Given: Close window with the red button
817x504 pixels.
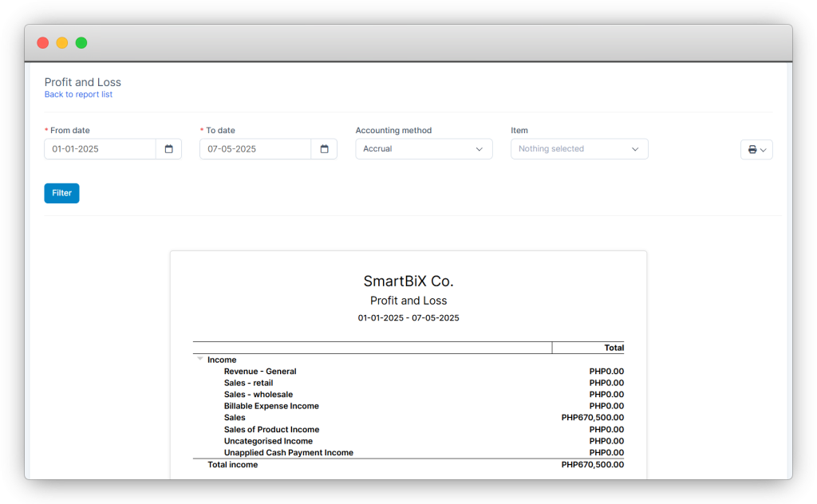Looking at the screenshot, I should click(43, 43).
